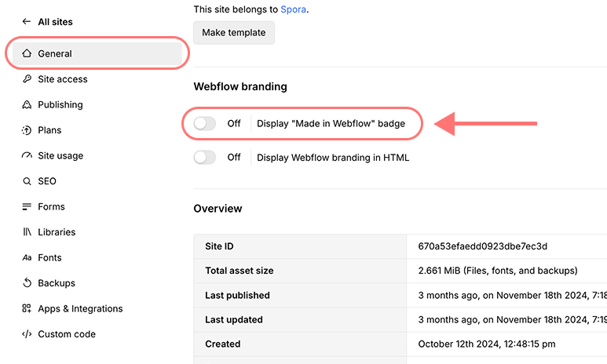Click the October 12th 2024 created value
This screenshot has height=364, width=607.
click(x=487, y=344)
